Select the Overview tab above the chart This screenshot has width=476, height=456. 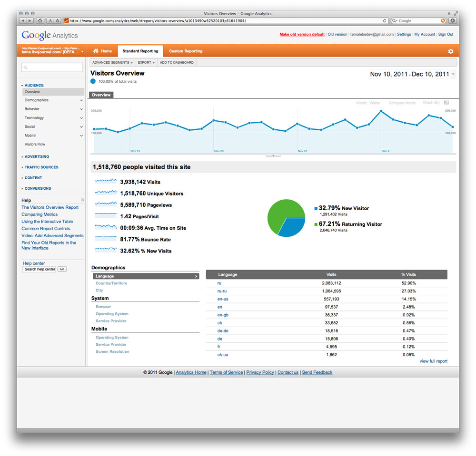(101, 95)
